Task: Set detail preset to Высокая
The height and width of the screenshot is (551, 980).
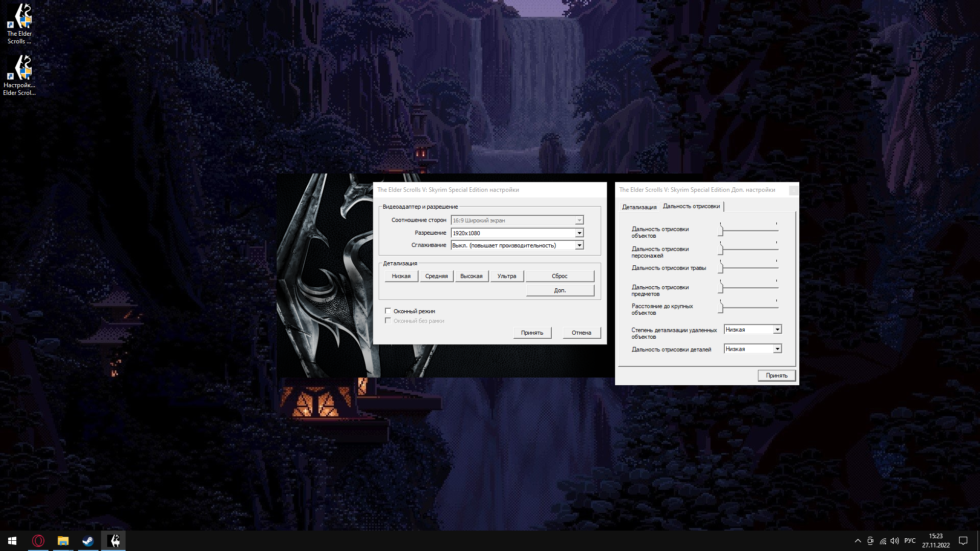Action: [x=472, y=276]
